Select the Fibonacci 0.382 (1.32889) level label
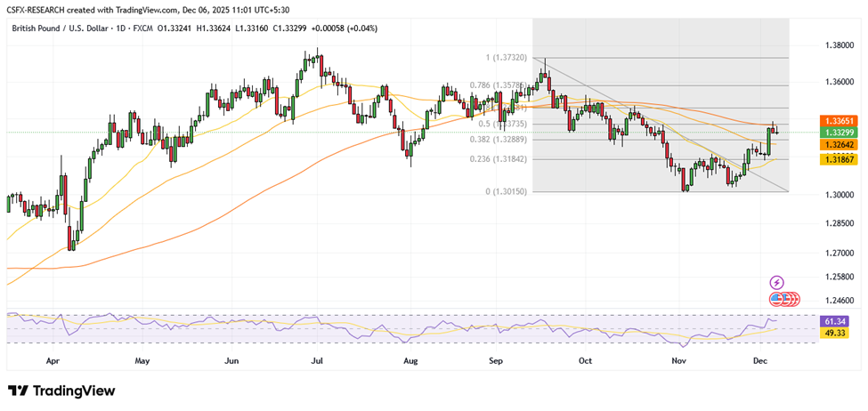868x411 pixels. point(505,139)
